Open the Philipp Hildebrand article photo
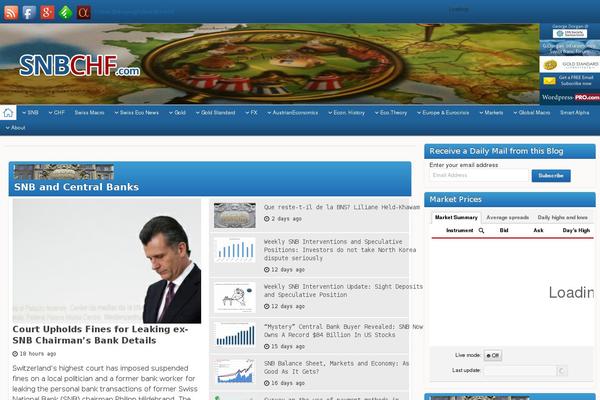Screen dimensions: 600x400 point(107,261)
